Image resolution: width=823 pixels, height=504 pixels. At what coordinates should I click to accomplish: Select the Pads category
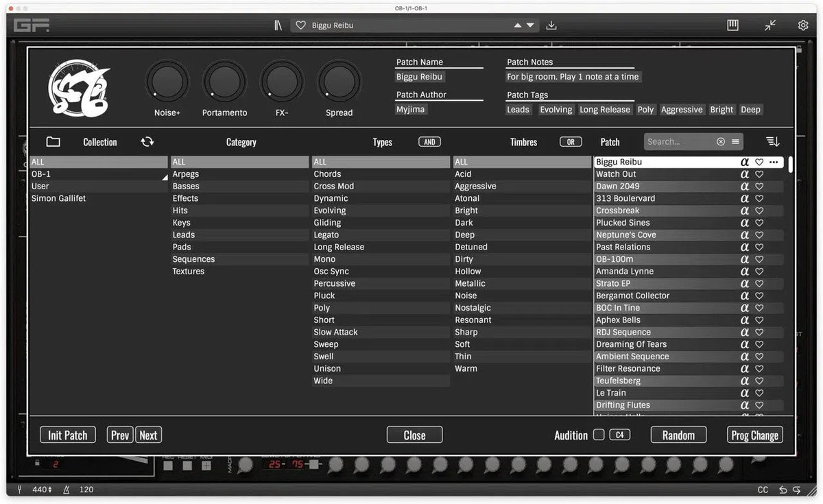coord(182,247)
